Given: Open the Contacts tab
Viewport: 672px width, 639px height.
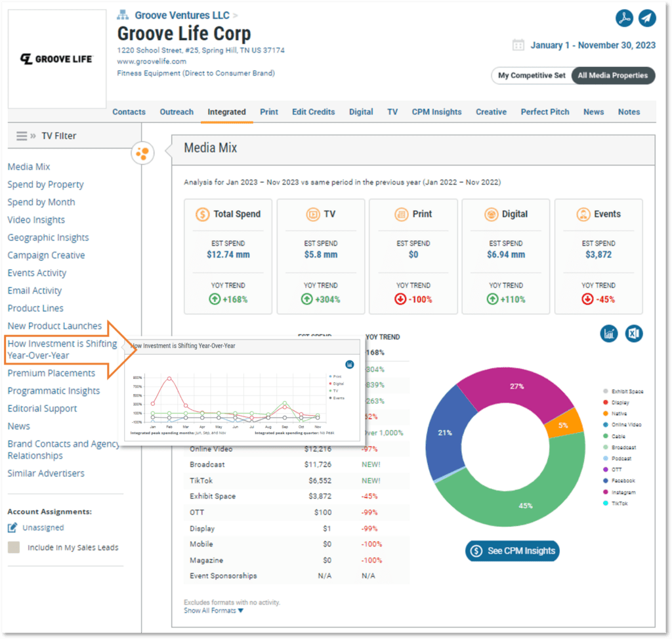Looking at the screenshot, I should tap(129, 112).
